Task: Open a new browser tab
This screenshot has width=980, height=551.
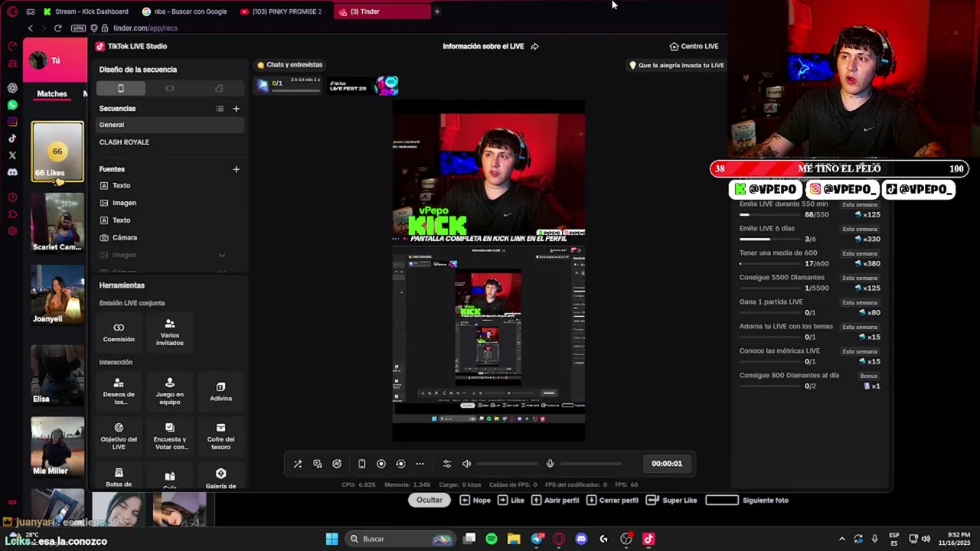Action: pyautogui.click(x=437, y=11)
